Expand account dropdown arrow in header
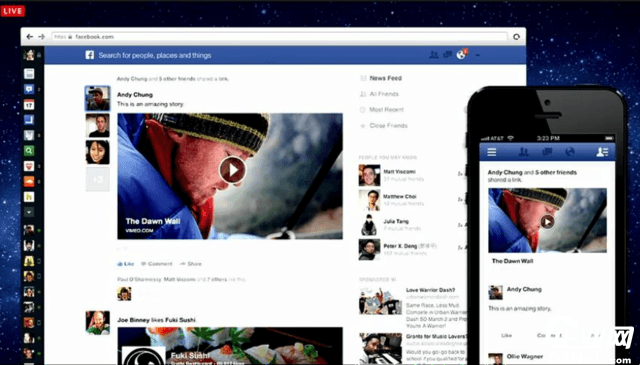The image size is (640, 365). (x=477, y=56)
